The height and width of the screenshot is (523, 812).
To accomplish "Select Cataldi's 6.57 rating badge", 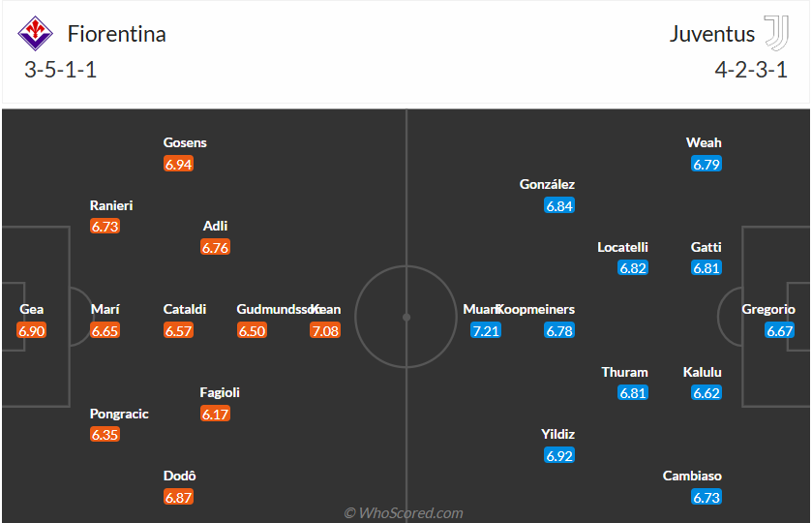I will [x=178, y=331].
